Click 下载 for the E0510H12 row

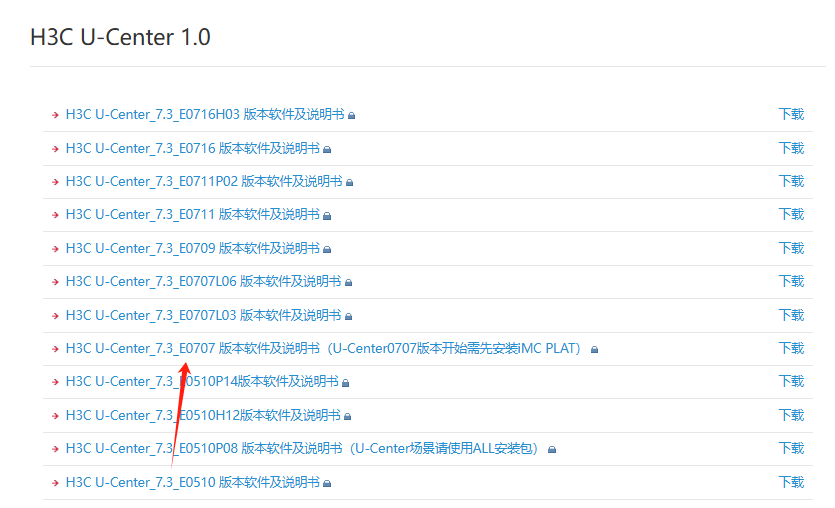coord(791,415)
